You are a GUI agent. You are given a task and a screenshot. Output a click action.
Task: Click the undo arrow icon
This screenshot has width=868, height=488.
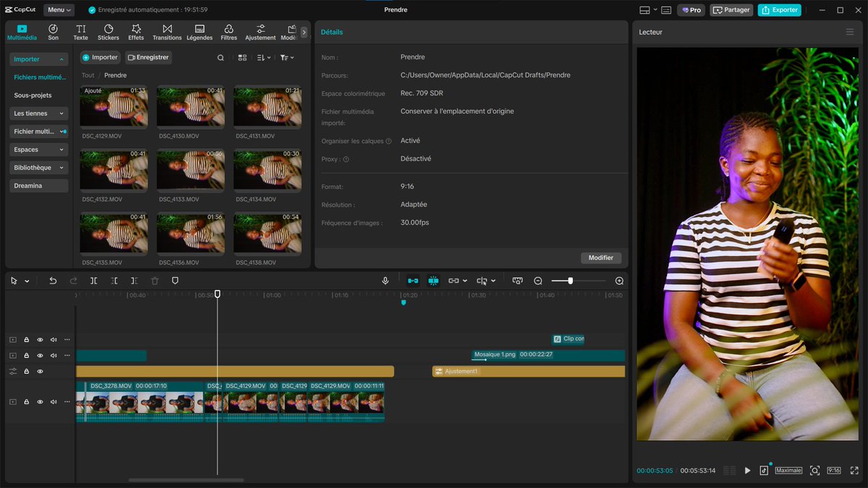(53, 281)
